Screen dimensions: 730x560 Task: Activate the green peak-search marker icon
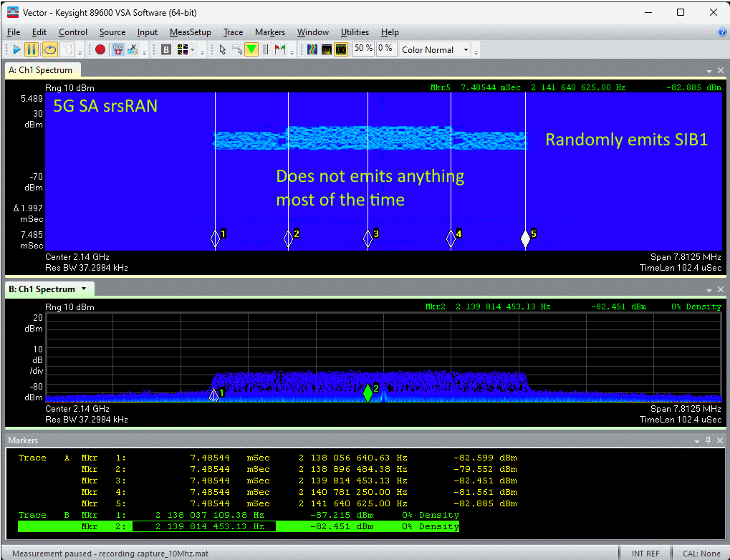click(250, 49)
